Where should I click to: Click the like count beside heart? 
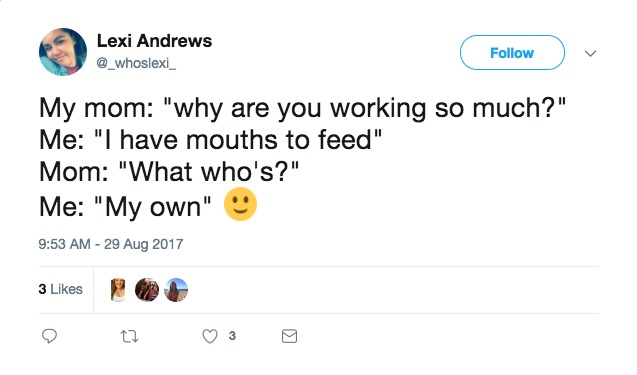(x=232, y=336)
